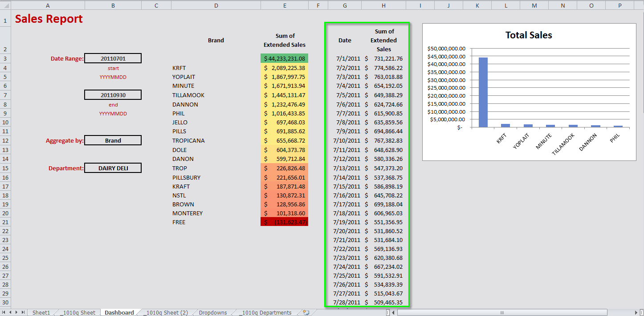Image resolution: width=644 pixels, height=316 pixels.
Task: Click the previous sheet tab arrow
Action: [10, 312]
